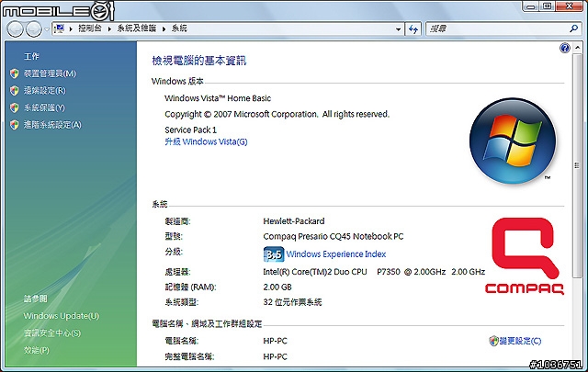This screenshot has height=372, width=588.
Task: Go back with the back arrow button
Action: [x=16, y=28]
